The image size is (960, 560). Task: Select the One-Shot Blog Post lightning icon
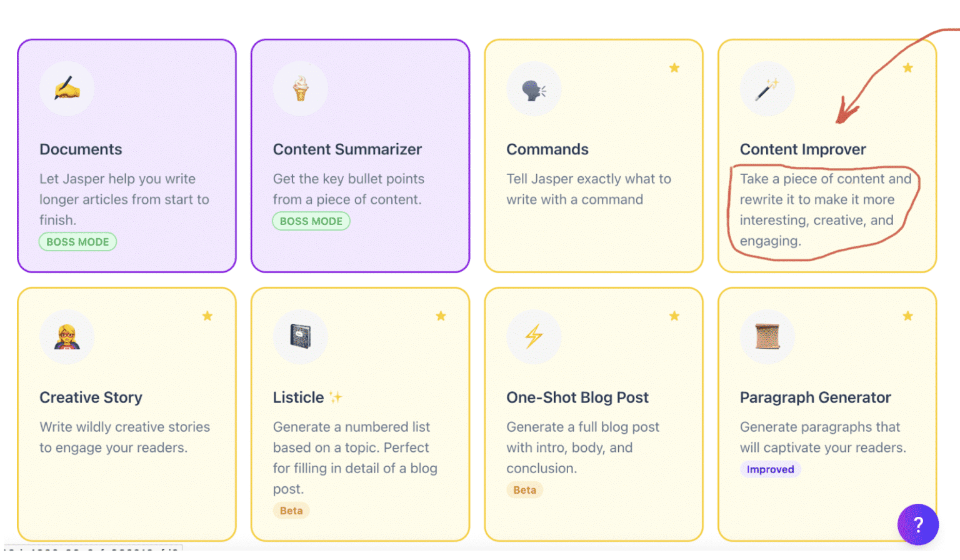534,337
